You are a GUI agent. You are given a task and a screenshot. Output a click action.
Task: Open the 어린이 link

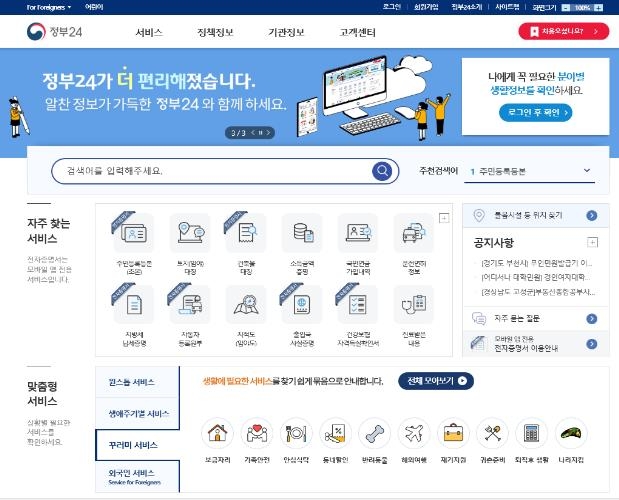(94, 7)
